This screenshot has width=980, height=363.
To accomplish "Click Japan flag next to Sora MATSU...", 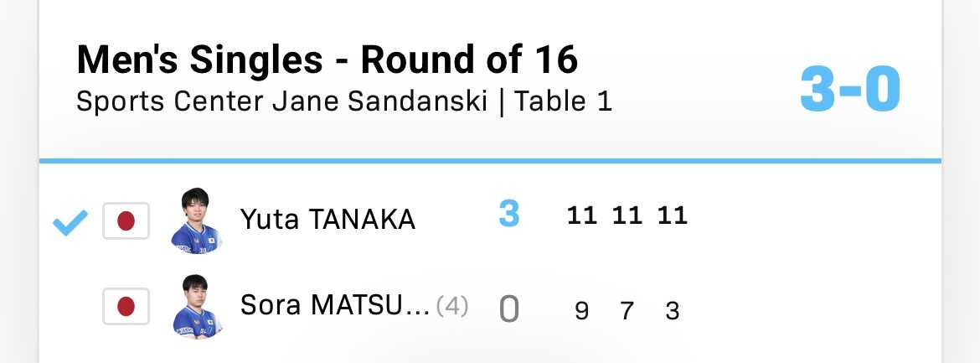I will (x=126, y=306).
